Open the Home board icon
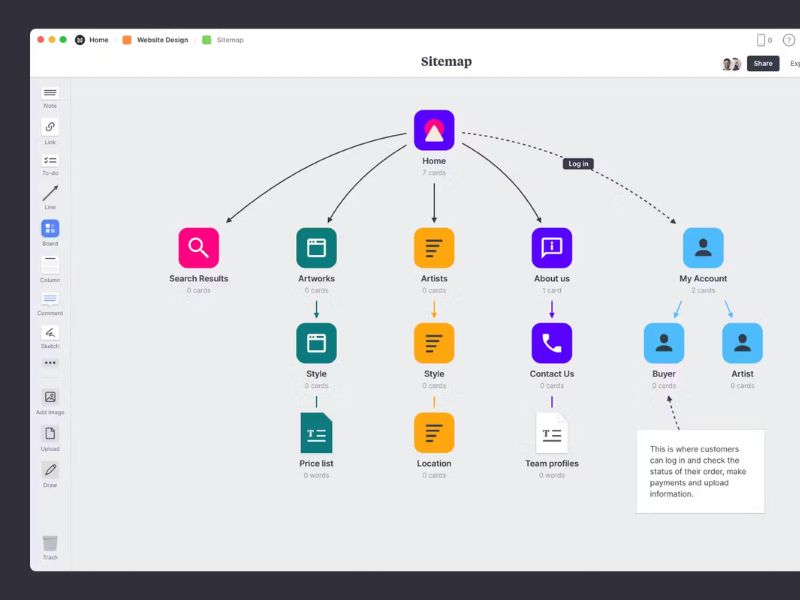Screen dimensions: 800x600 coord(434,130)
